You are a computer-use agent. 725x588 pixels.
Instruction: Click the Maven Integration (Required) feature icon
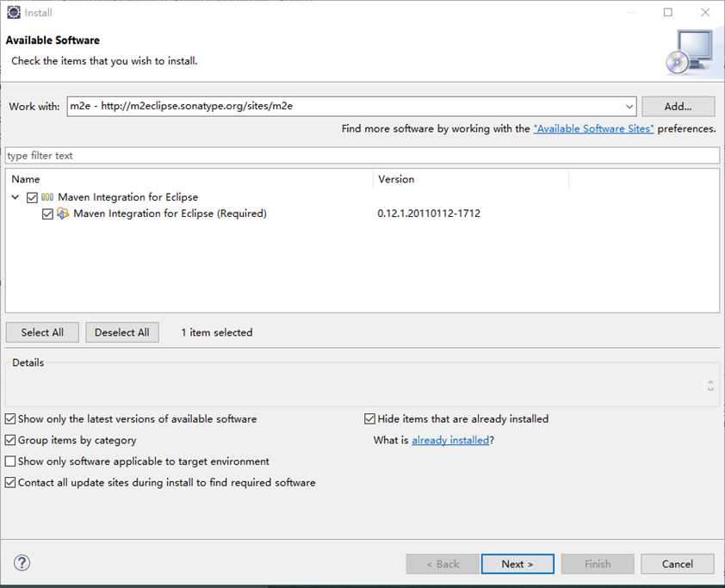(x=63, y=214)
